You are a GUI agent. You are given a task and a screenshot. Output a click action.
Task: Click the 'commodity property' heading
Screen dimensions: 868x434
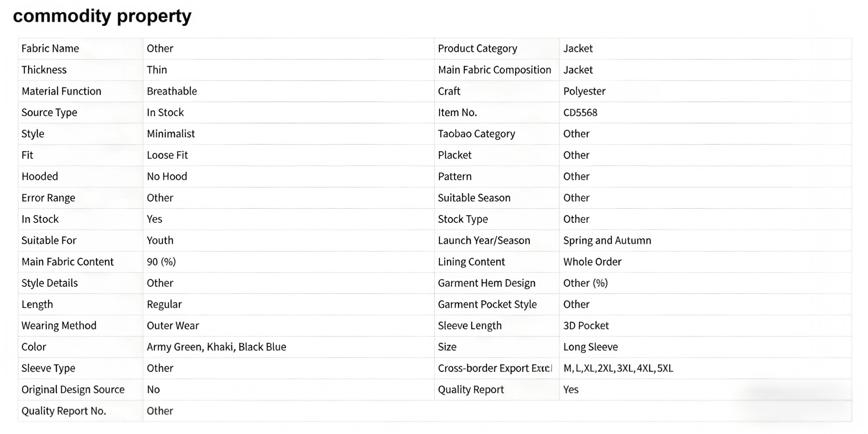click(x=102, y=16)
